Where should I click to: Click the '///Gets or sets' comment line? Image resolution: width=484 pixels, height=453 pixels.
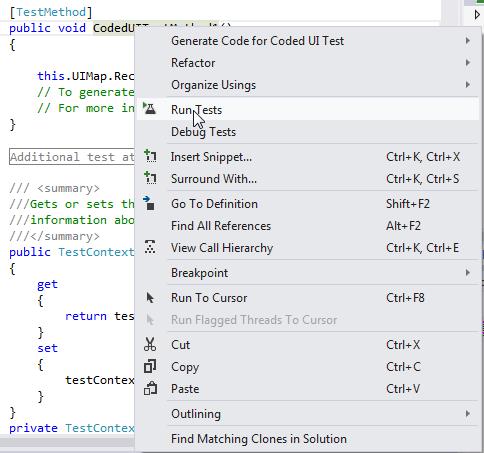pos(72,204)
